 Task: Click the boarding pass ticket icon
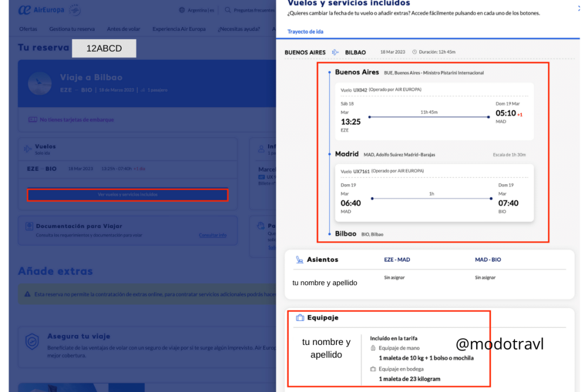click(33, 119)
